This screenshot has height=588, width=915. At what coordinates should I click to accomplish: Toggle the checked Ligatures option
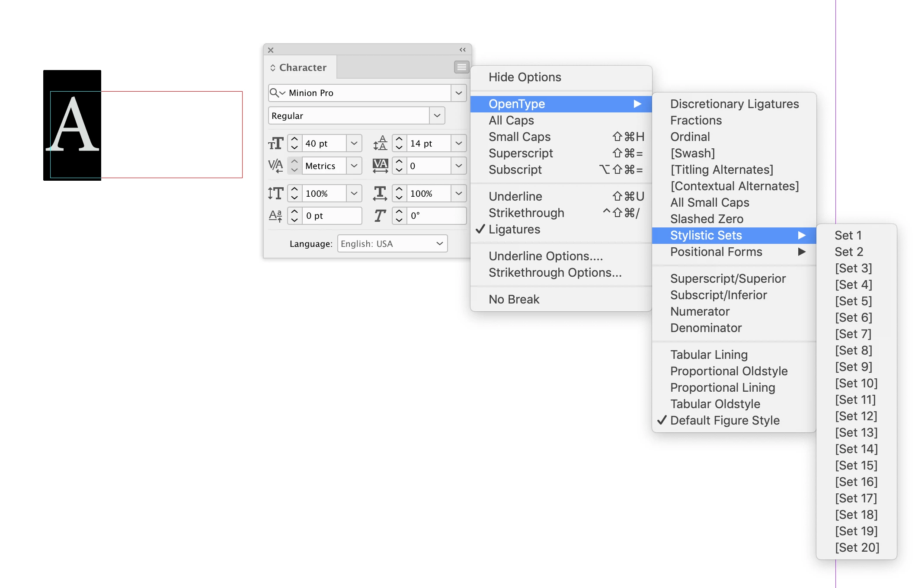pos(514,229)
